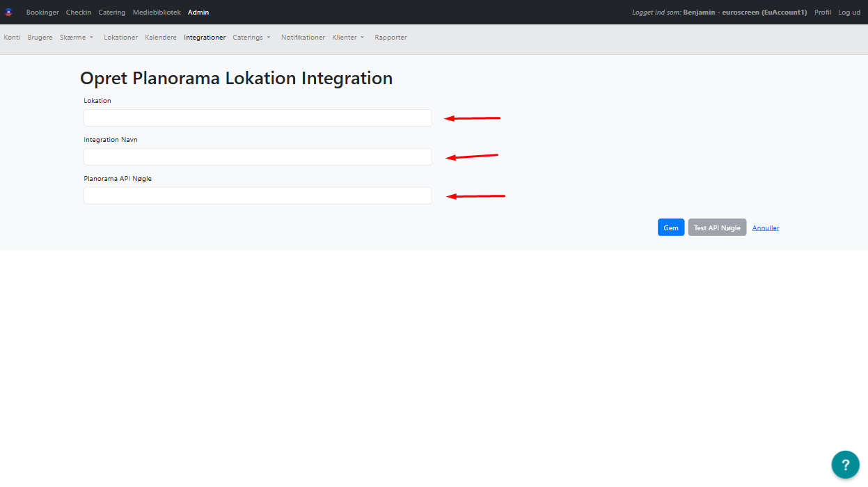
Task: Open the Bookinger section
Action: point(42,13)
